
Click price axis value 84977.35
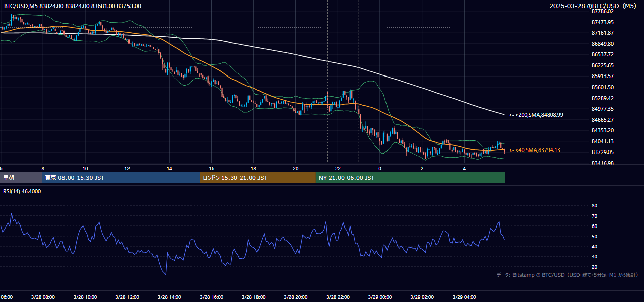tap(603, 109)
